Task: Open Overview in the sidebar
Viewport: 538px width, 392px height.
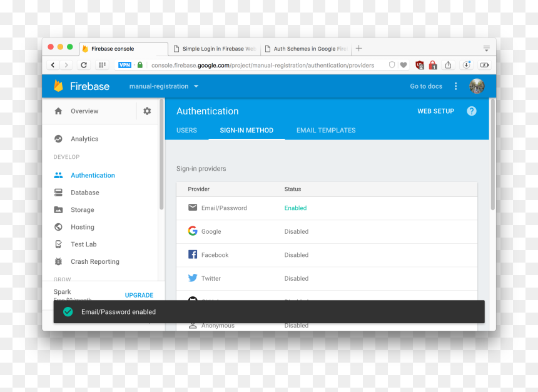Action: [84, 111]
